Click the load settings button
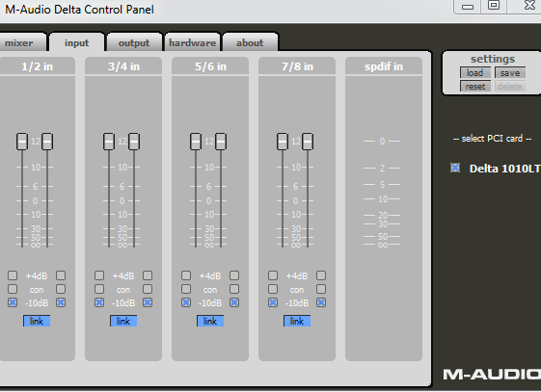Viewport: 541px width, 392px height. coord(475,73)
